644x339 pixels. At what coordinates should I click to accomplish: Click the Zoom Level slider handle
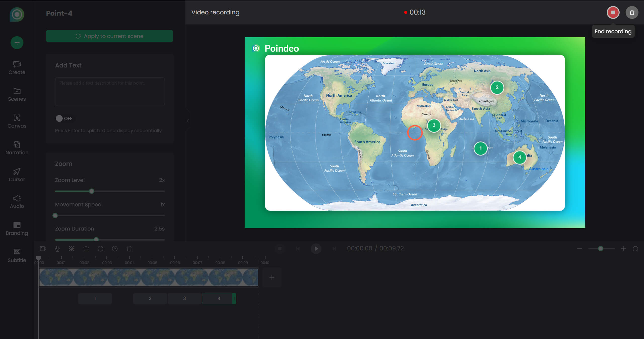pyautogui.click(x=92, y=191)
